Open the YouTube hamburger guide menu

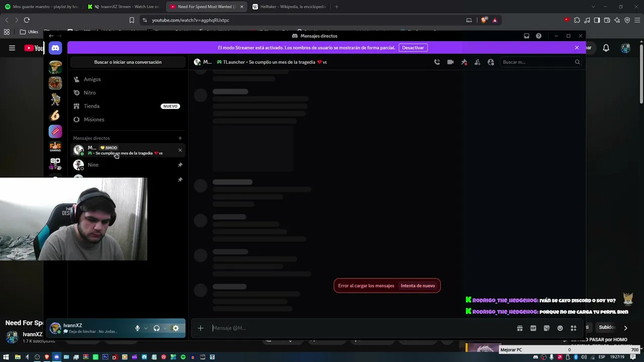(x=12, y=48)
